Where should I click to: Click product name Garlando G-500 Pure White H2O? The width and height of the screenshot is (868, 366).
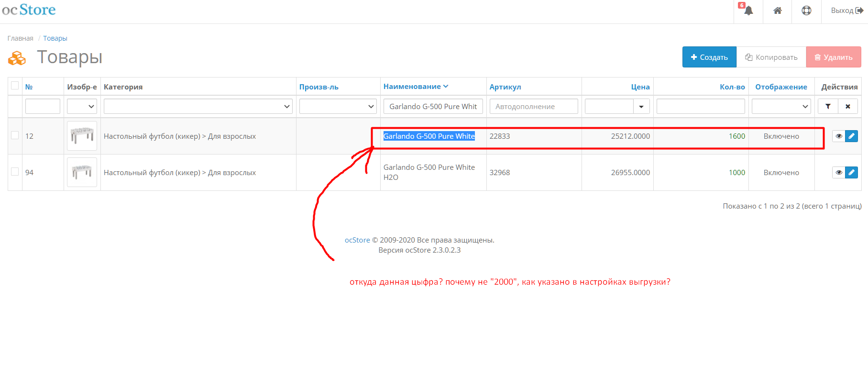(429, 172)
